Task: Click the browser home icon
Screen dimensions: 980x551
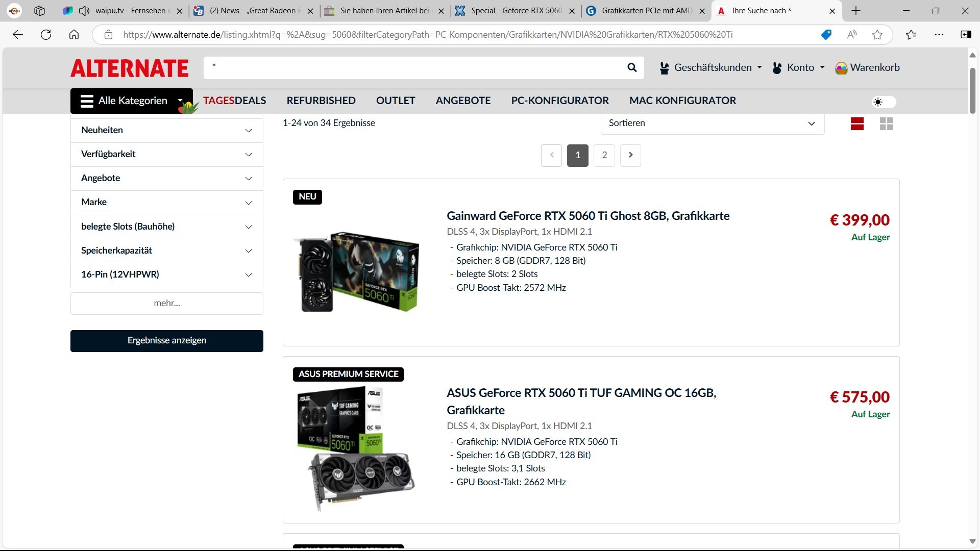Action: point(74,35)
